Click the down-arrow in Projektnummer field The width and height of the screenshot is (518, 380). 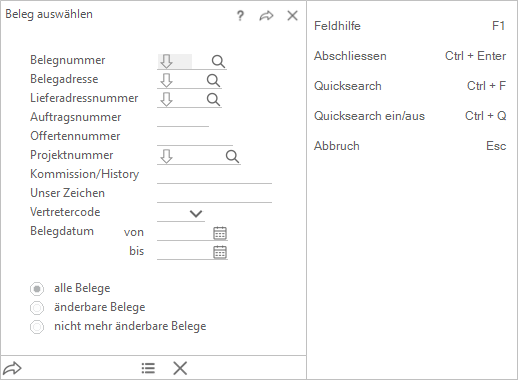point(166,156)
